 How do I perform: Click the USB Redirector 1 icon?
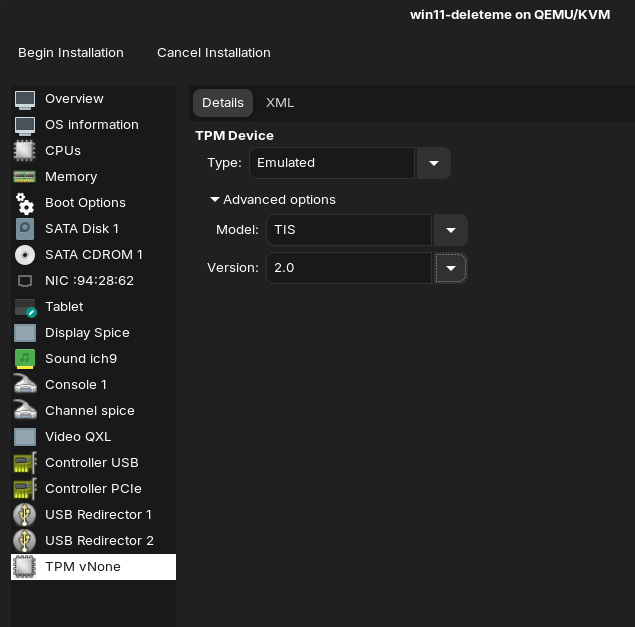[25, 515]
